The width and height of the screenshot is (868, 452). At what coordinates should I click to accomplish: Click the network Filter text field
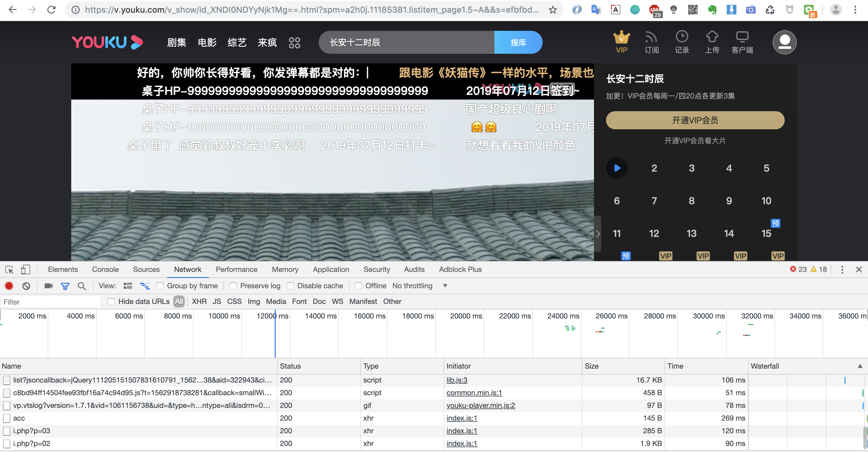coord(50,302)
